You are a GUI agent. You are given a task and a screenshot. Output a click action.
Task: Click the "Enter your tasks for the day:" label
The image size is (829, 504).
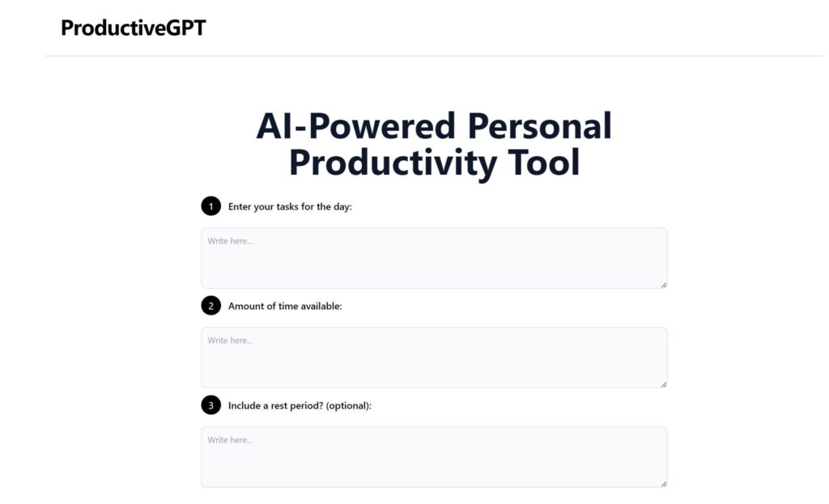[x=290, y=206]
